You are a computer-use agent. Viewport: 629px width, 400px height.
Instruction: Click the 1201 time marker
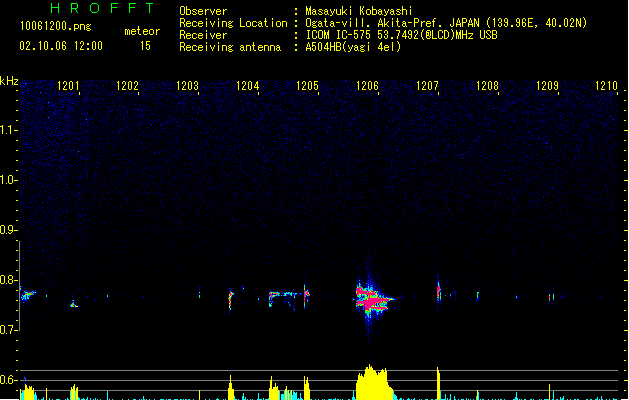(x=68, y=86)
